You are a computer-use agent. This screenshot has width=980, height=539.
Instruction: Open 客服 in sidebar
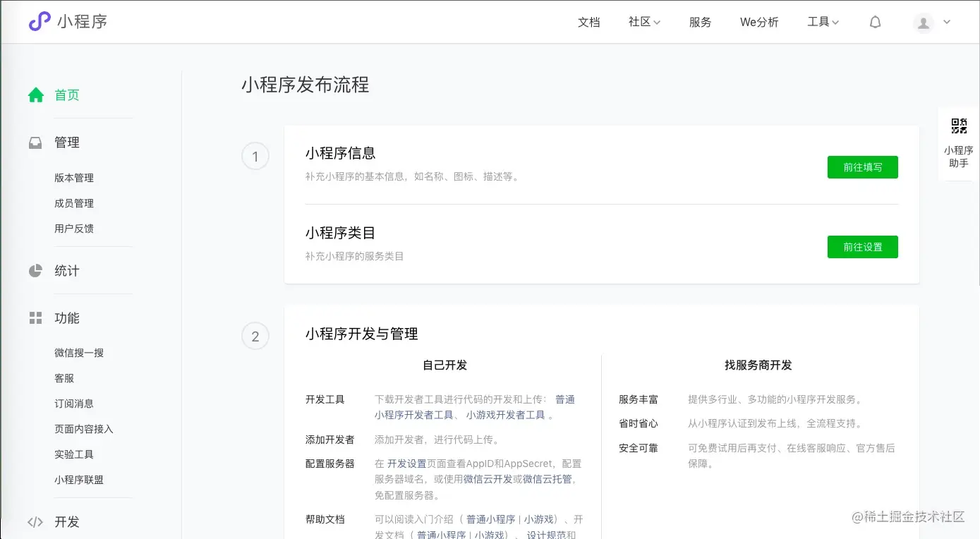click(x=64, y=378)
